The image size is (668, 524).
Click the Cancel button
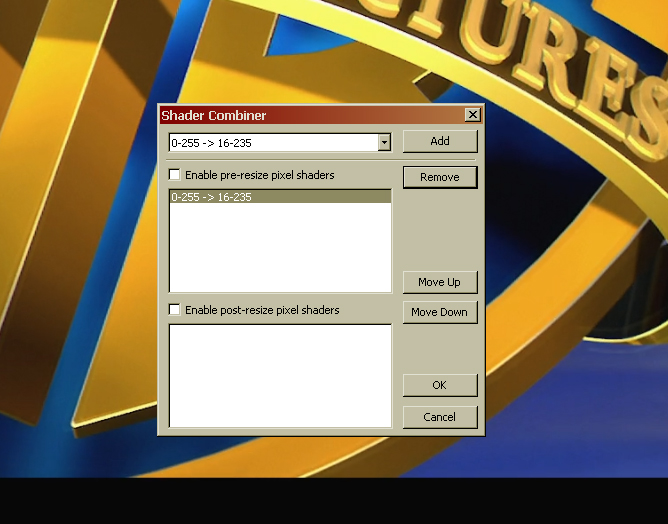(440, 417)
